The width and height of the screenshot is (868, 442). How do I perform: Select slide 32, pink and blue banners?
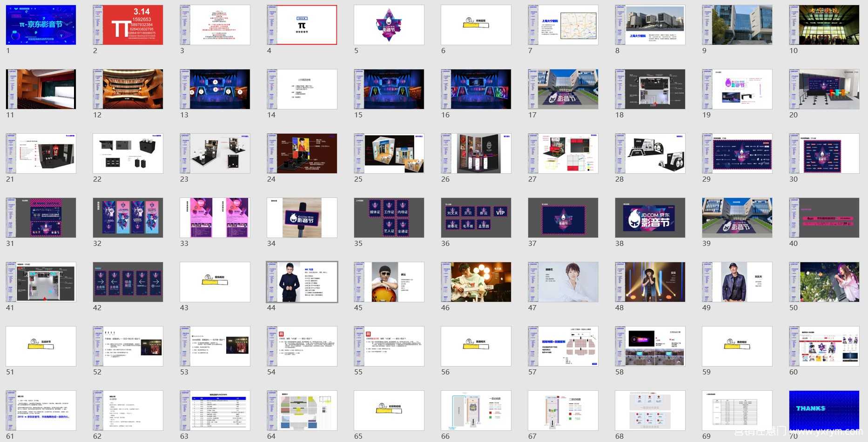pyautogui.click(x=128, y=218)
